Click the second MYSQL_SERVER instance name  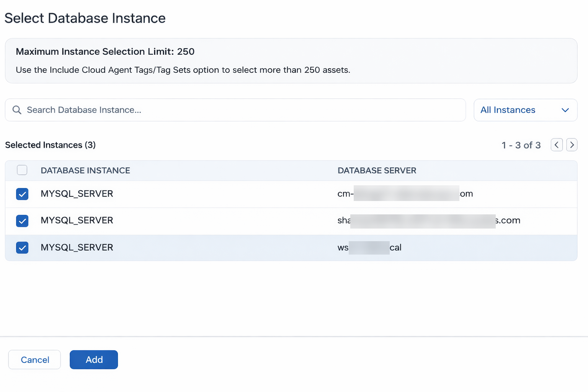(x=77, y=220)
